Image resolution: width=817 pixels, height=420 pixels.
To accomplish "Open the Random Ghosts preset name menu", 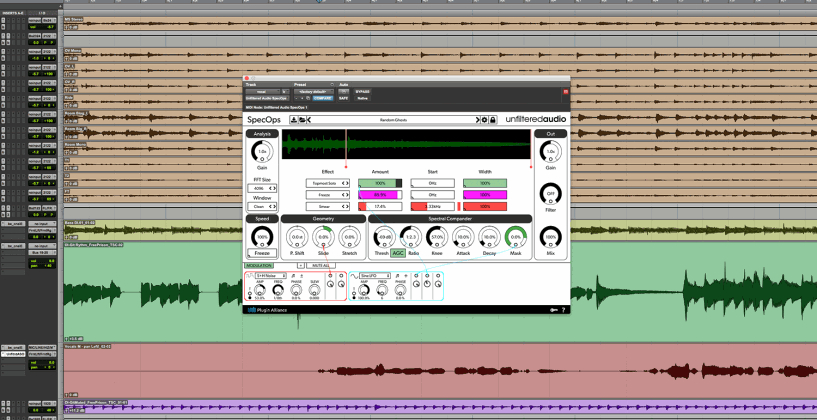I will pos(394,120).
